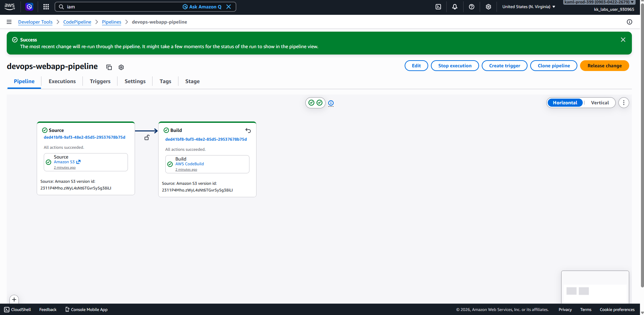Go to the CodePipeline breadcrumb

coord(77,22)
